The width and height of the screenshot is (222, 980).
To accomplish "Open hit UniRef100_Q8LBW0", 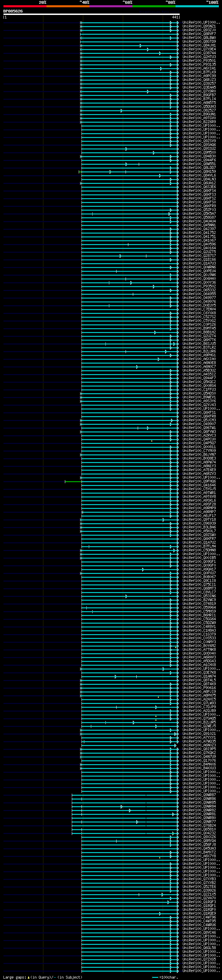I will tap(199, 38).
